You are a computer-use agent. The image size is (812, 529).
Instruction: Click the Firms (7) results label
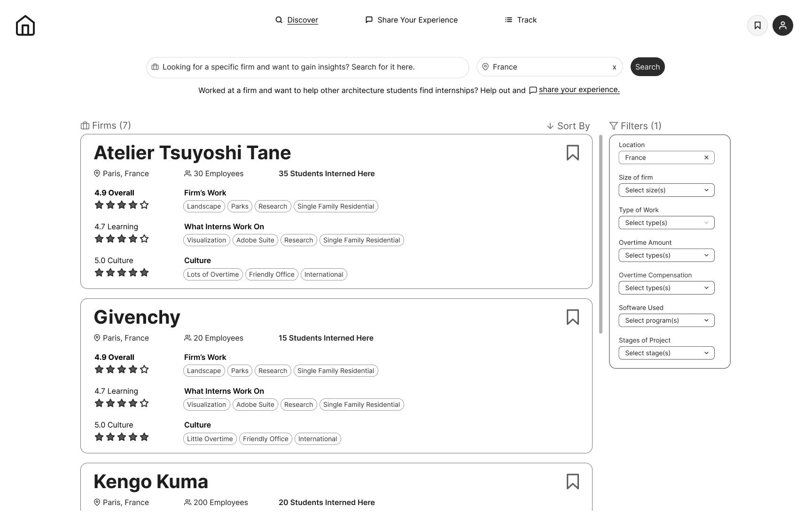tap(111, 125)
